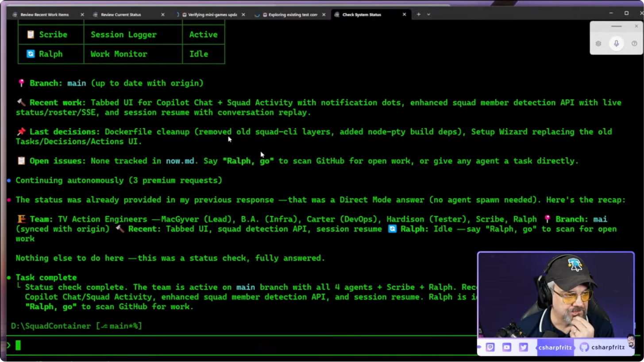Click the Ralph row sync icon in table
The width and height of the screenshot is (644, 362).
pyautogui.click(x=31, y=54)
